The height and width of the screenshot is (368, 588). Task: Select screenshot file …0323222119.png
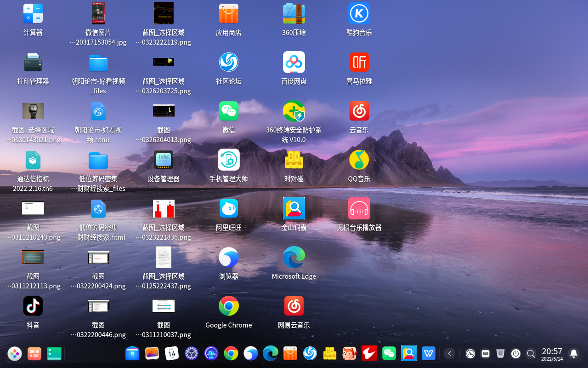(164, 14)
